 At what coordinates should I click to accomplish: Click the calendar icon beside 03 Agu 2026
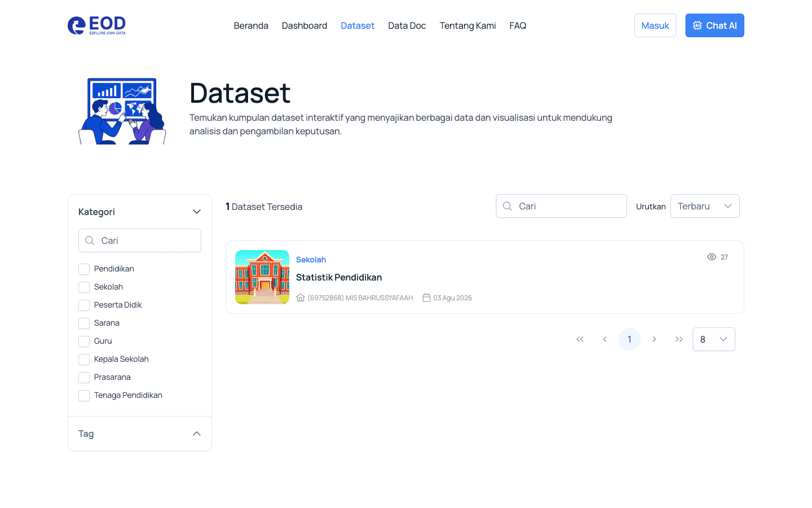427,297
